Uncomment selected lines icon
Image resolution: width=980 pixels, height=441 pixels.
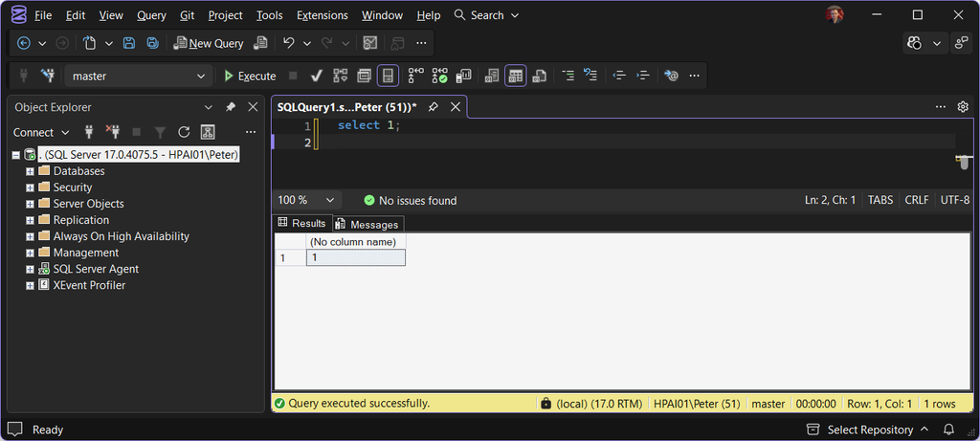coord(590,76)
